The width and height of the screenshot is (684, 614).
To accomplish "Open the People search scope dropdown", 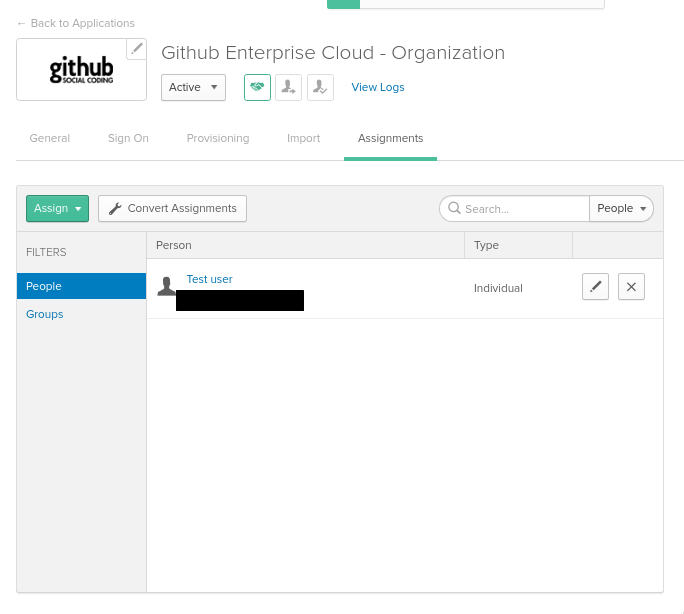I will (621, 208).
